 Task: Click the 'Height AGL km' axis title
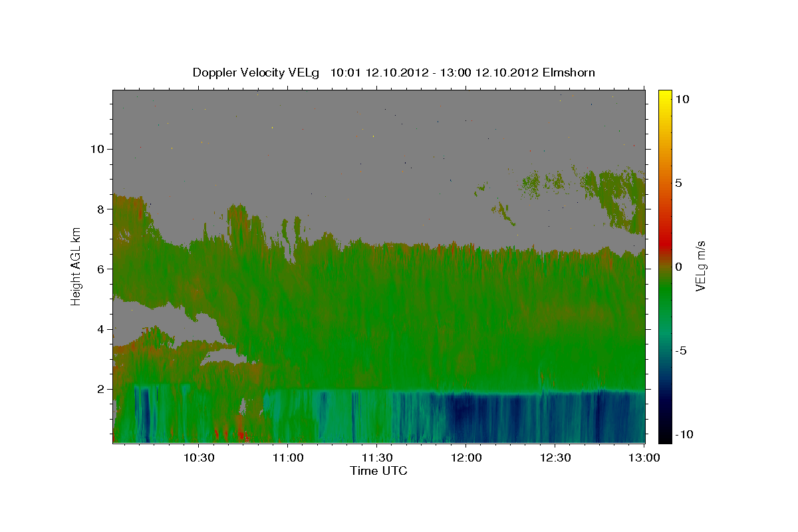pos(76,267)
